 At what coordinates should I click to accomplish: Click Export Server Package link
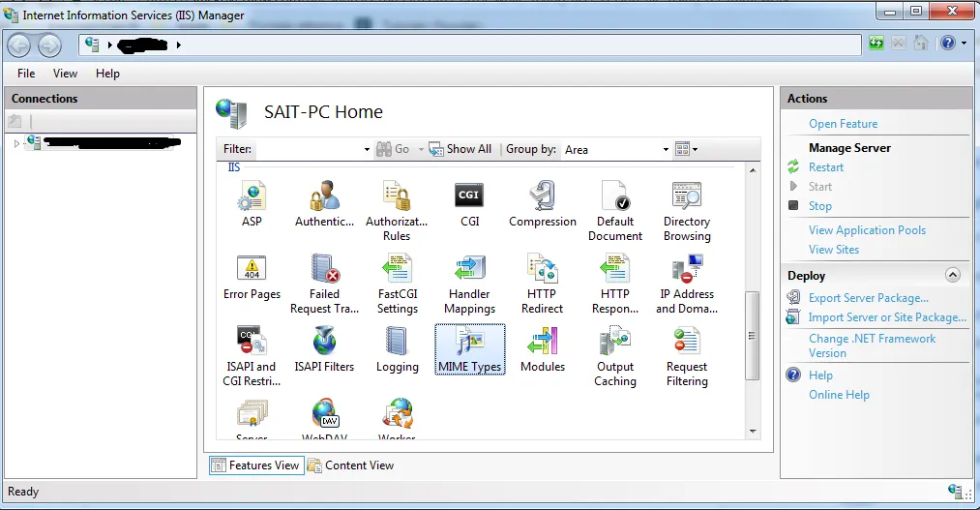(x=868, y=298)
